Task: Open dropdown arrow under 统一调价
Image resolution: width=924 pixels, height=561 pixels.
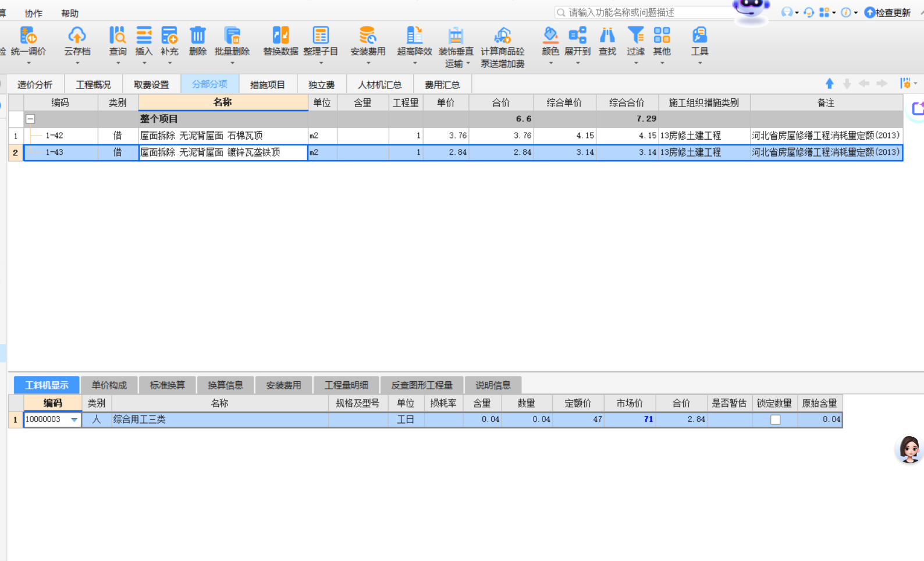Action: click(x=28, y=63)
